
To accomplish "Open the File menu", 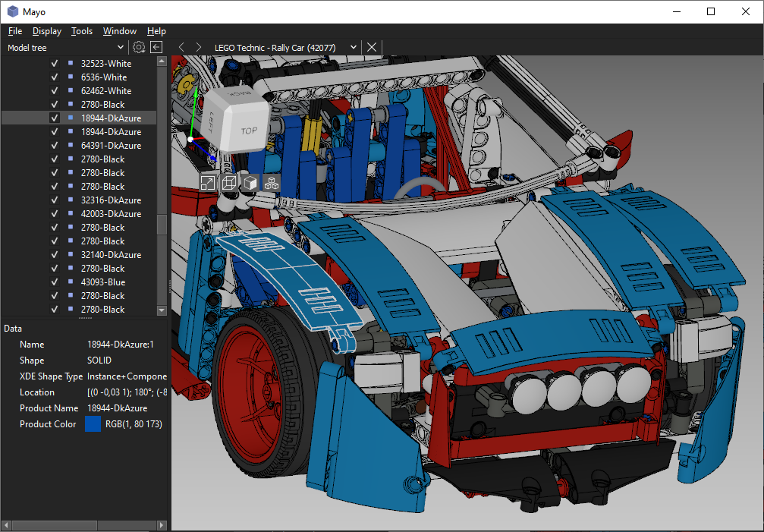I will [15, 30].
